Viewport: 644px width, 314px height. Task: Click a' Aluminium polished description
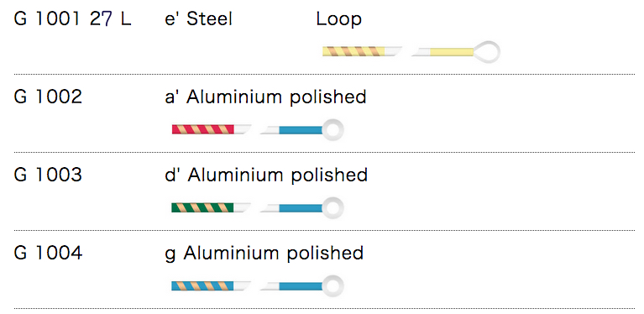pos(265,97)
